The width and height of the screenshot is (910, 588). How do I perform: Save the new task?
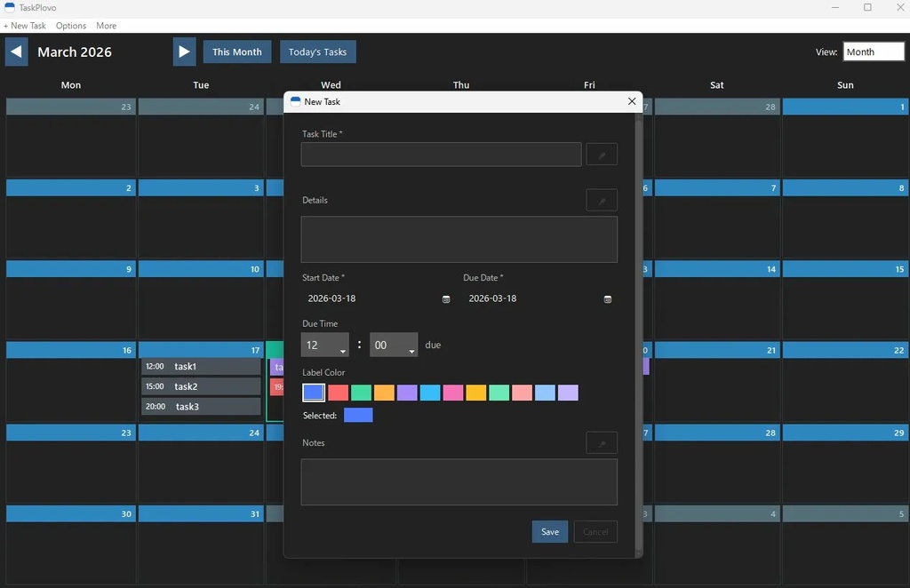click(549, 532)
